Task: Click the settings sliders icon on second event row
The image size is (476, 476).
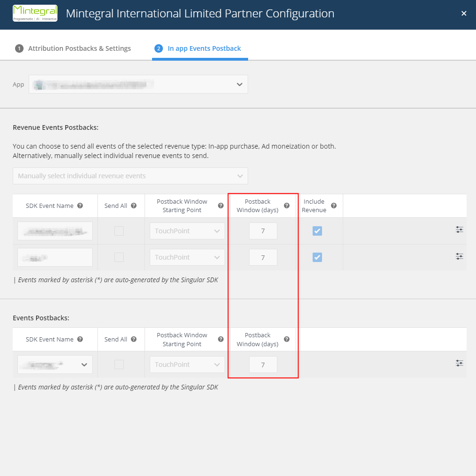Action: click(x=460, y=256)
